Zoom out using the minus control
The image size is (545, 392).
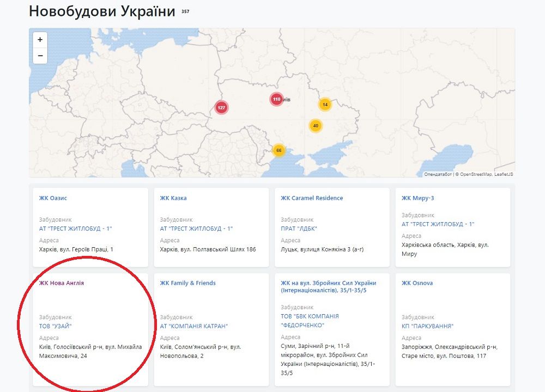coord(39,55)
